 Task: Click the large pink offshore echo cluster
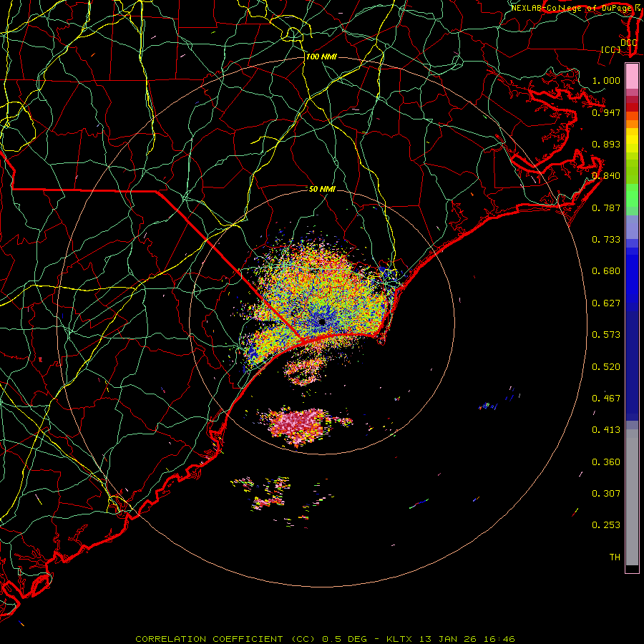click(x=299, y=426)
